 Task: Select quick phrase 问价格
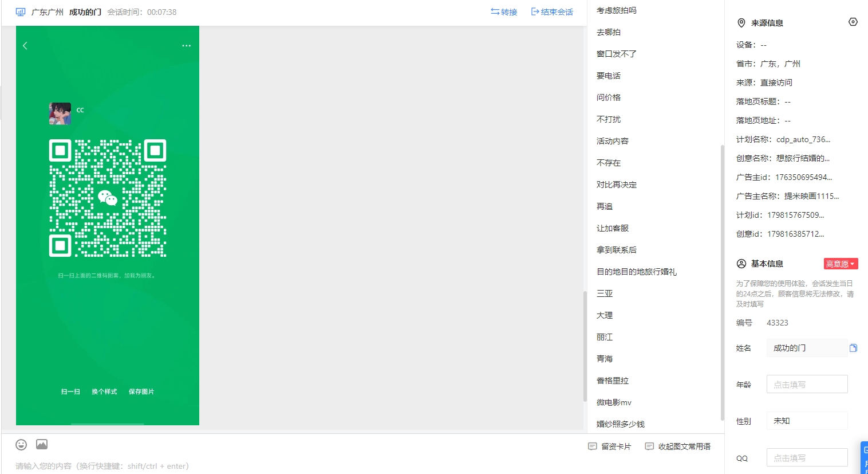[608, 97]
